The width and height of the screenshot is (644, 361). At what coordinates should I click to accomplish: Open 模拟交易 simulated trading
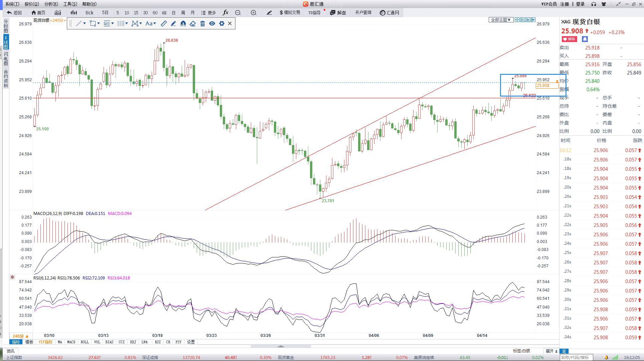click(x=290, y=13)
